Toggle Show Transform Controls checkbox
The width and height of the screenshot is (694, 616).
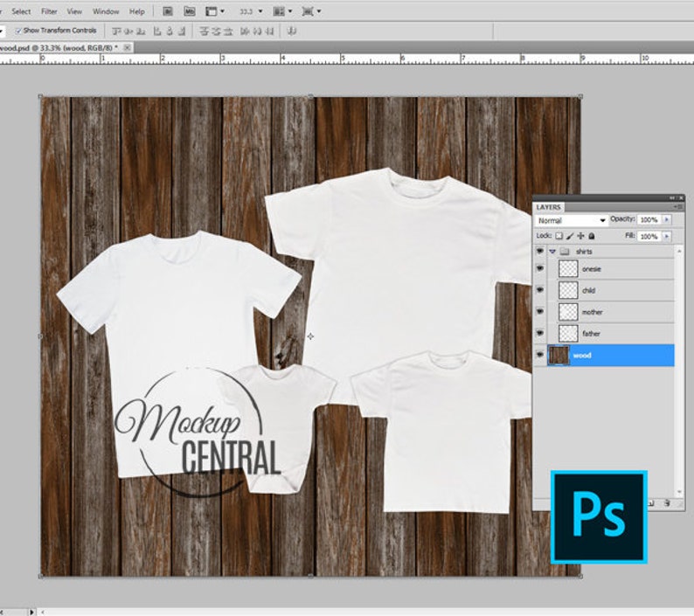pyautogui.click(x=18, y=31)
